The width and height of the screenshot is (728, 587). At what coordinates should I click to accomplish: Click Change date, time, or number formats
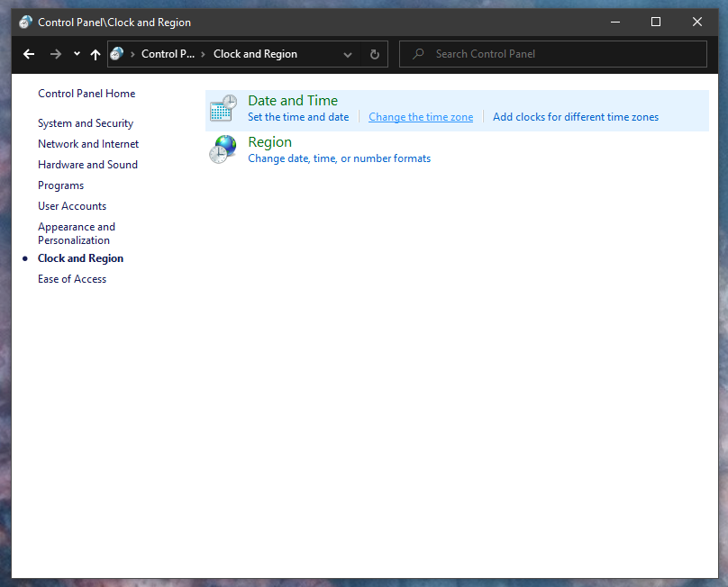(340, 158)
